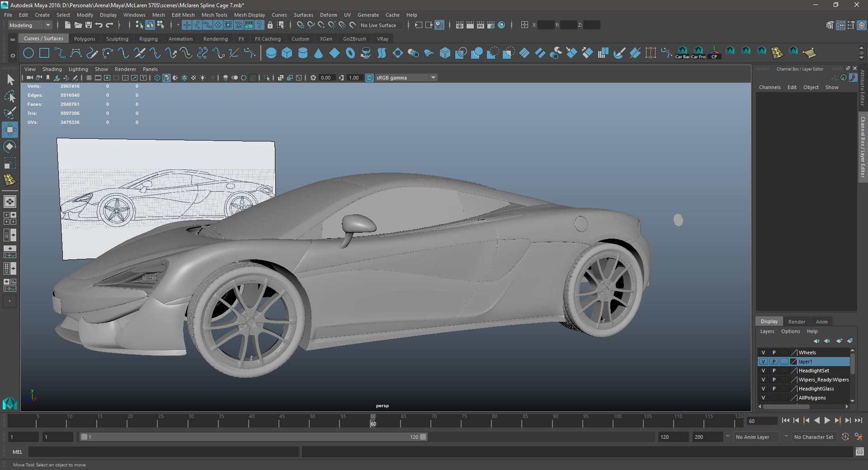Open the Mesh Tools menu
868x470 pixels.
coord(214,15)
